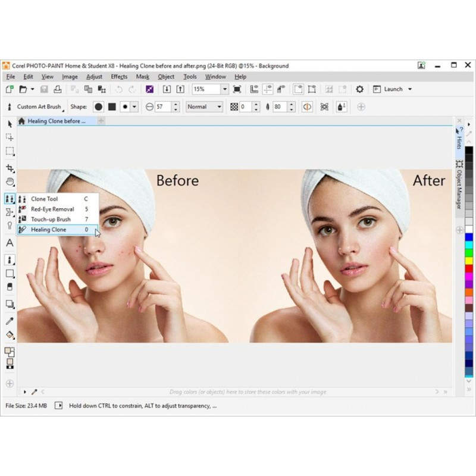476x476 pixels.
Task: Select the Crop tool in the toolbox
Action: point(10,168)
